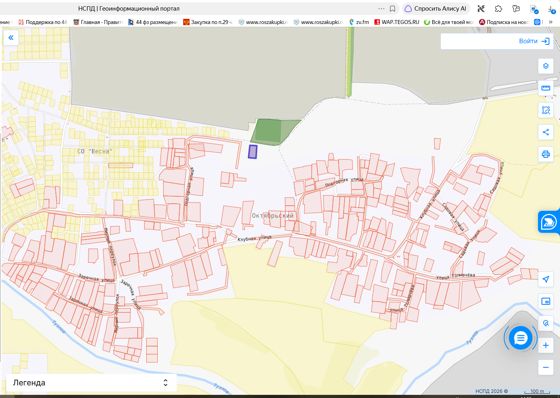Open bookmark zv.fm

click(x=359, y=22)
